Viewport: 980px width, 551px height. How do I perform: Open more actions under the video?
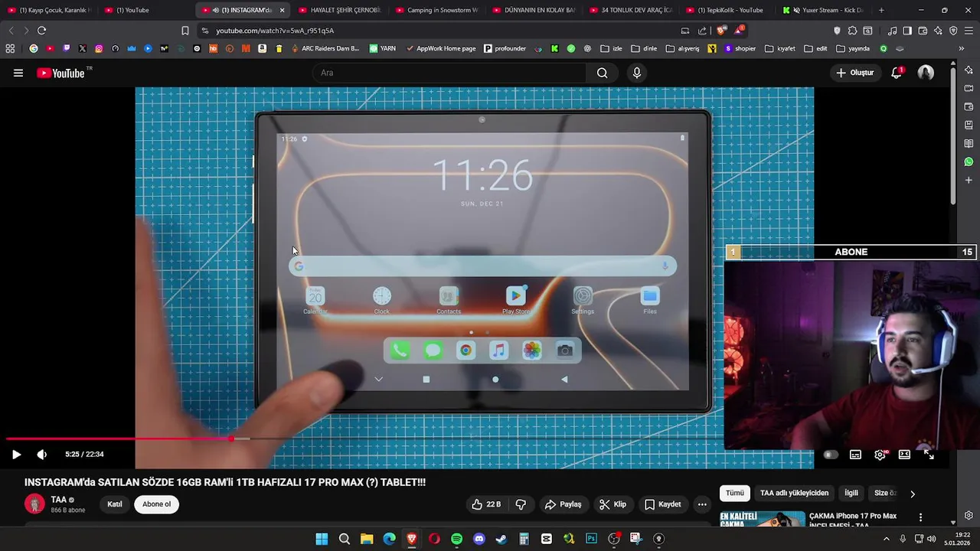pos(702,504)
